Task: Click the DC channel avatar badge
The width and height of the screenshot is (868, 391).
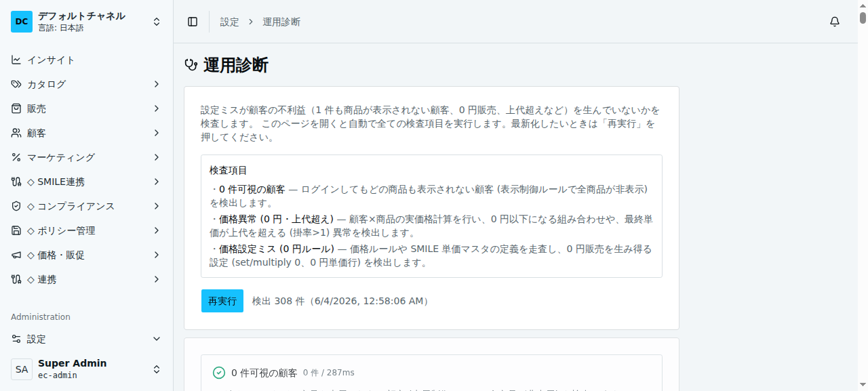Action: (22, 22)
